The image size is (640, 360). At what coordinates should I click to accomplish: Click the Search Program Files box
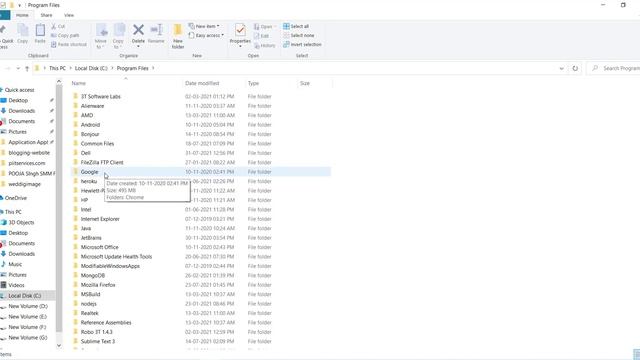pyautogui.click(x=614, y=68)
